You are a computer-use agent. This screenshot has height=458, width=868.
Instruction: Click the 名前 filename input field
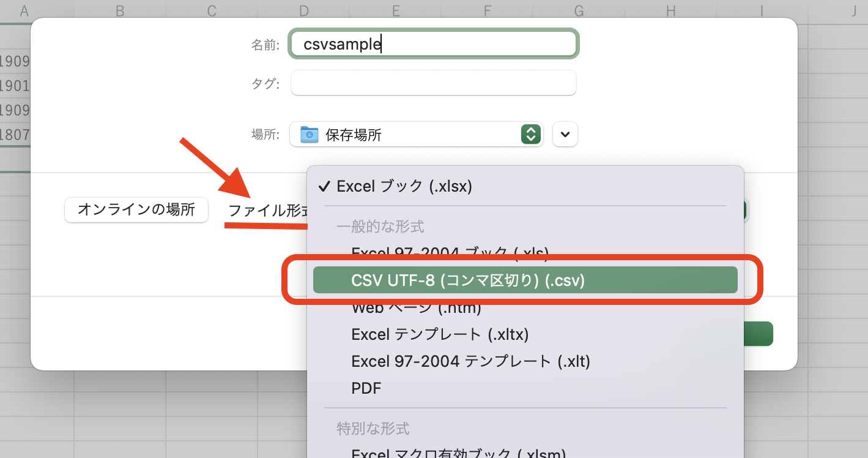pos(434,44)
